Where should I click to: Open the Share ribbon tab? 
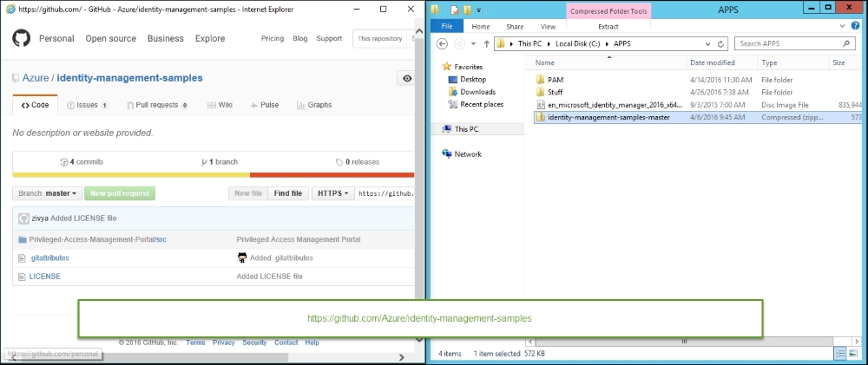(x=515, y=27)
